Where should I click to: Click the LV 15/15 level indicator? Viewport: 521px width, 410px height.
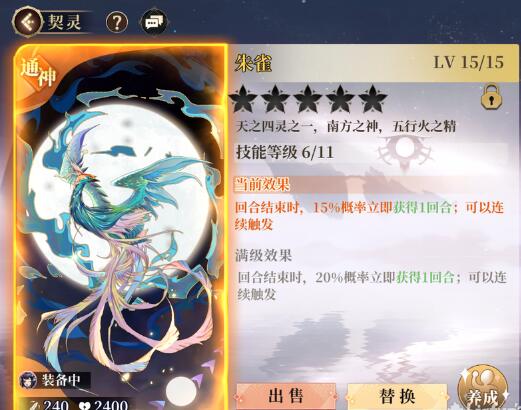(x=468, y=62)
